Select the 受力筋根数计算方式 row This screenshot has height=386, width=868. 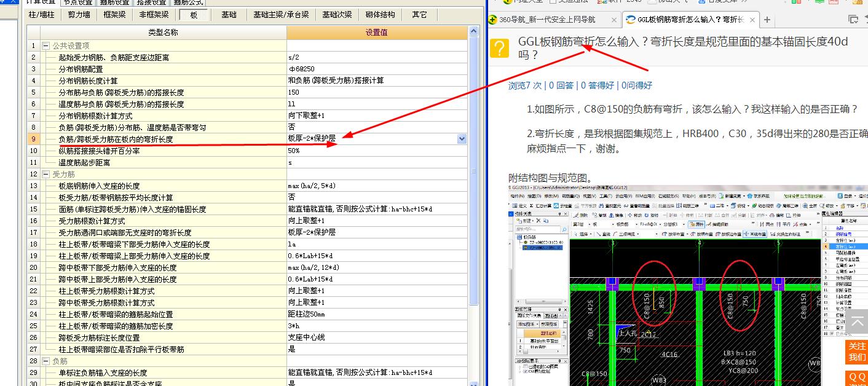point(163,221)
